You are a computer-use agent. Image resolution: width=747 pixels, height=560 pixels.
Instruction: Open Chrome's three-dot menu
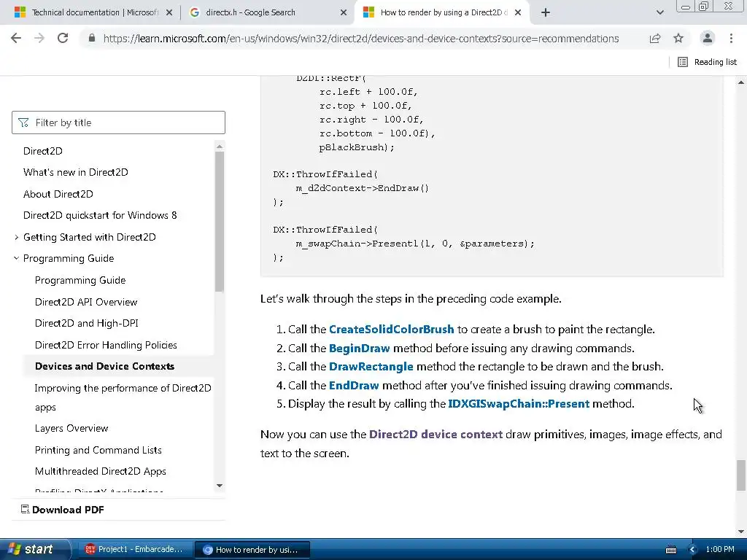tap(731, 38)
